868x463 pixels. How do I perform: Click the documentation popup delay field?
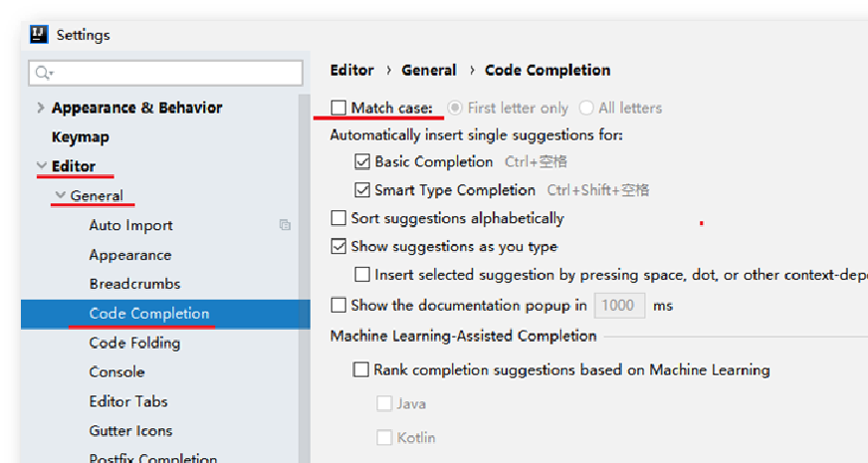[619, 305]
